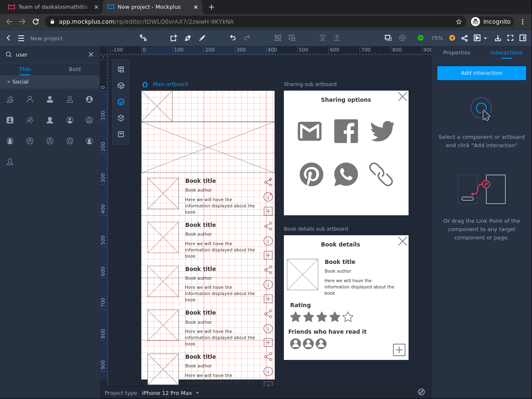Start the prototype preview play button
The width and height of the screenshot is (532, 399).
coord(477,38)
